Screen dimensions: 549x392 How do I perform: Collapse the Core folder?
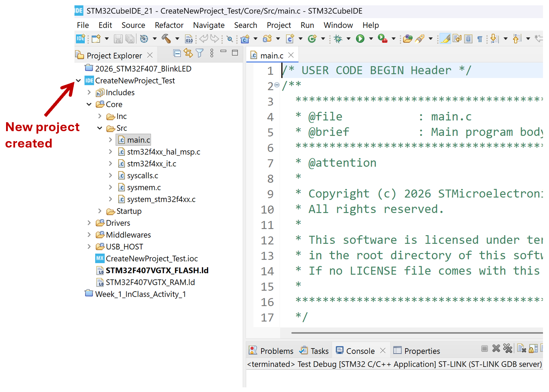coord(89,104)
